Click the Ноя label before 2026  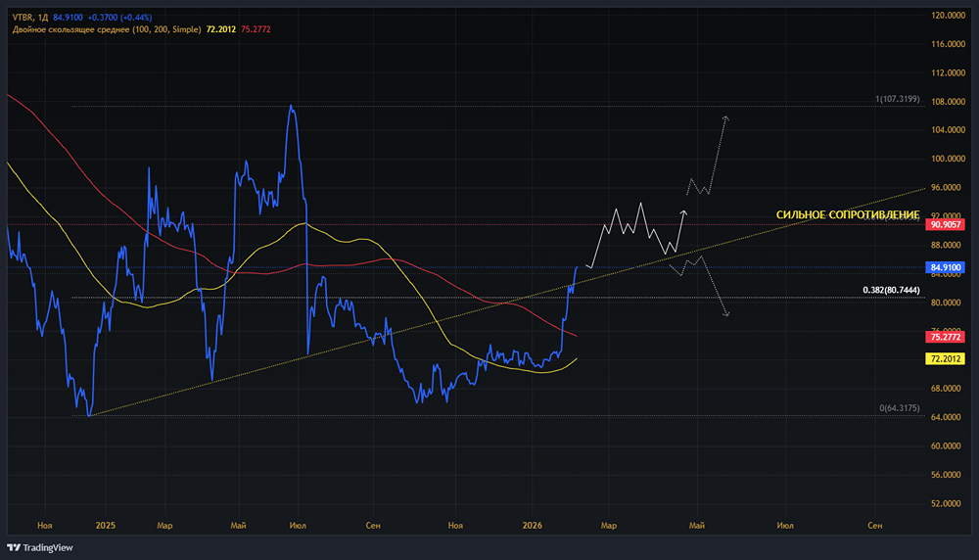(x=455, y=526)
